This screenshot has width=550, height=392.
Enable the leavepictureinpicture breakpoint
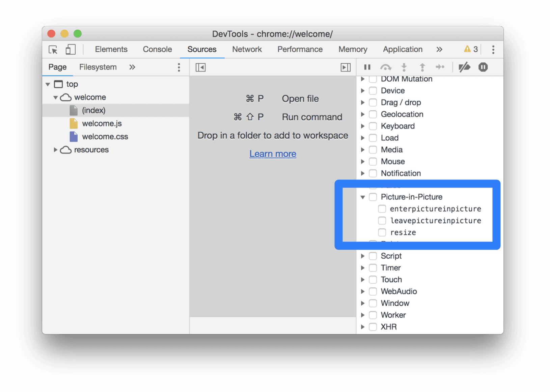382,220
